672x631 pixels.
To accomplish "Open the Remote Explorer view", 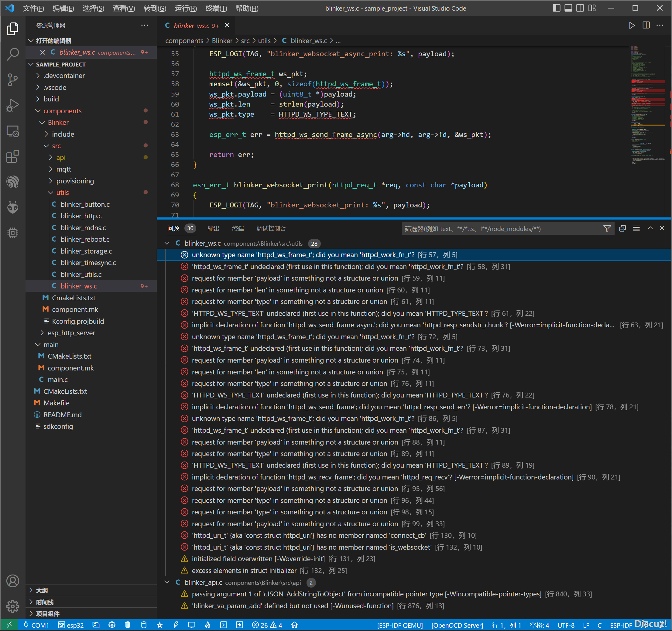I will tap(12, 131).
